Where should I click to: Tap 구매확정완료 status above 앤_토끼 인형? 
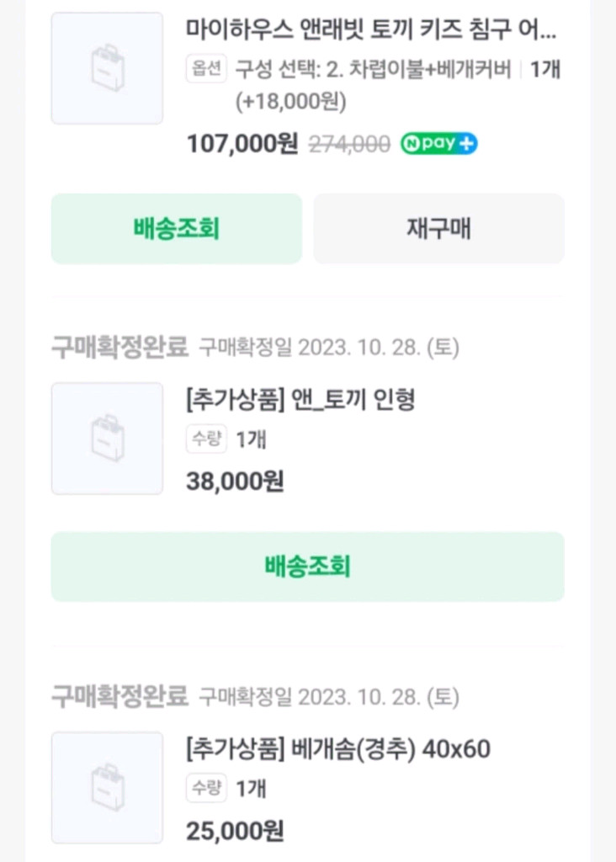(119, 347)
